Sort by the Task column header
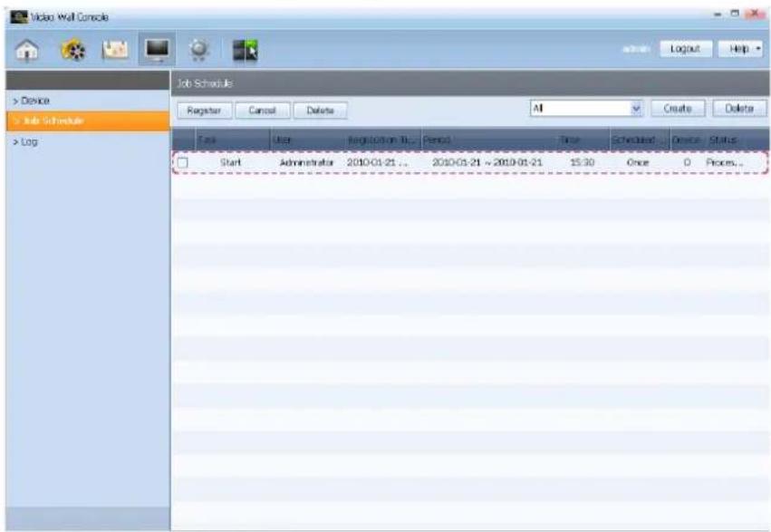 pos(233,140)
